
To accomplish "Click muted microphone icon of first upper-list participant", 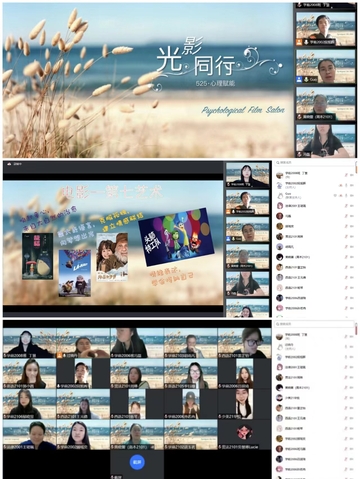I will (346, 175).
